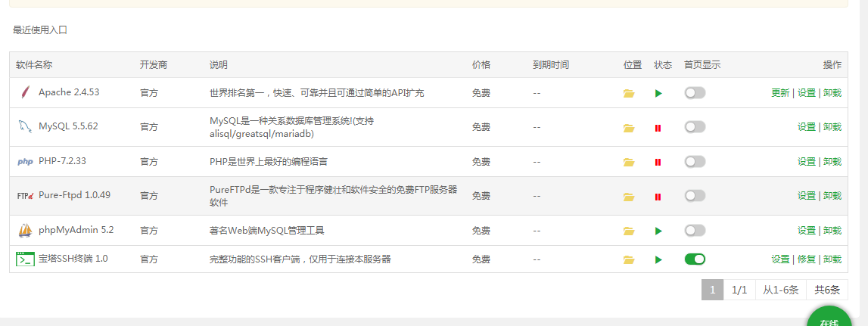Click the Pure-Ftpd FTP icon
Viewport: 868px width, 326px height.
click(x=26, y=195)
